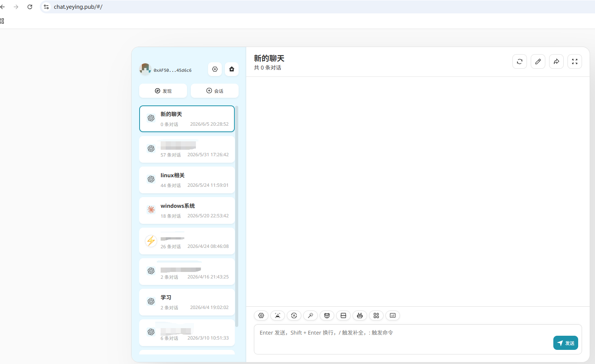The image size is (595, 364).
Task: Open the browser apps grid icon
Action: tap(2, 21)
